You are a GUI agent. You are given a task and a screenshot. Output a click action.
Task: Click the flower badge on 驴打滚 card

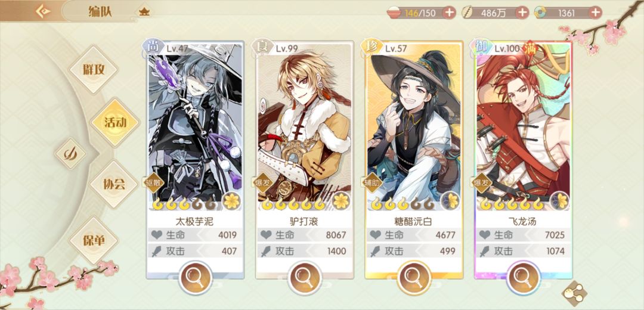tap(340, 200)
